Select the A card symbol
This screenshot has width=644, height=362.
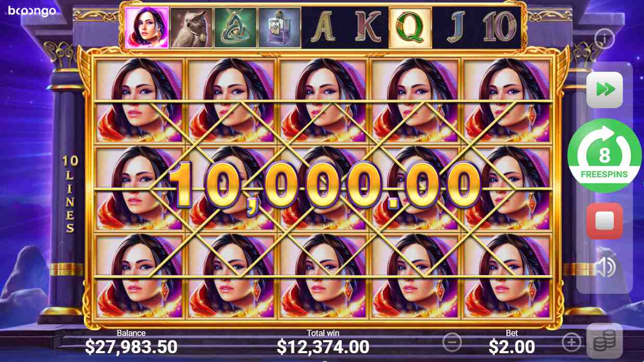pos(323,28)
